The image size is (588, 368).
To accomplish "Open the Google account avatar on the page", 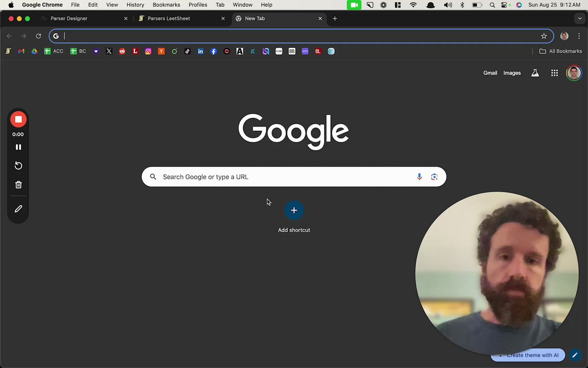I will tap(574, 73).
